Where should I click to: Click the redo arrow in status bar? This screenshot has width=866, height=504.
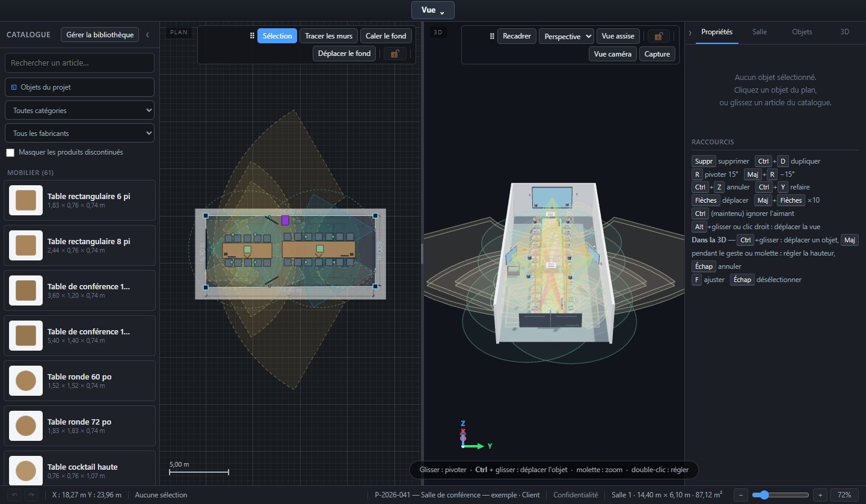click(31, 495)
